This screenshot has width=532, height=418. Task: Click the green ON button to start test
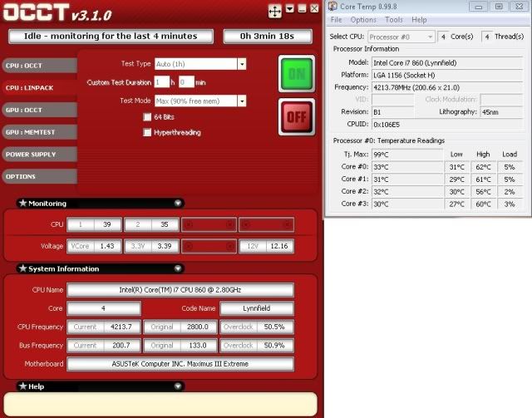[296, 73]
